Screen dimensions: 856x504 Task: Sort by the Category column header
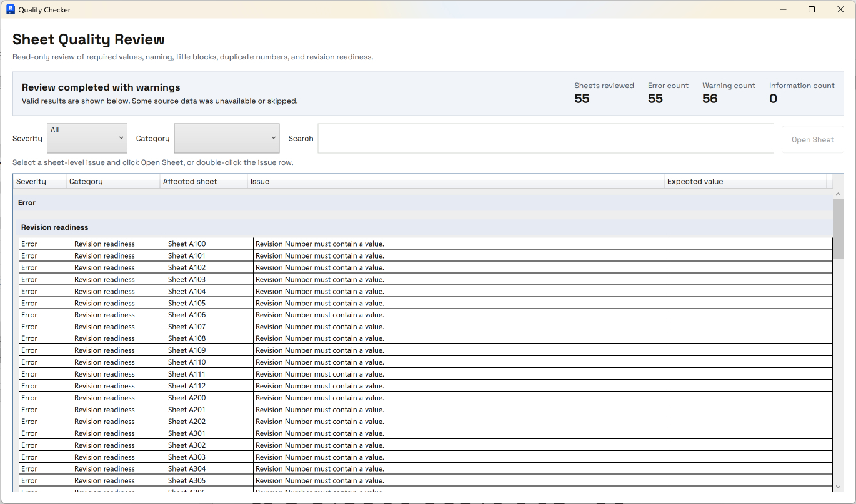click(113, 181)
